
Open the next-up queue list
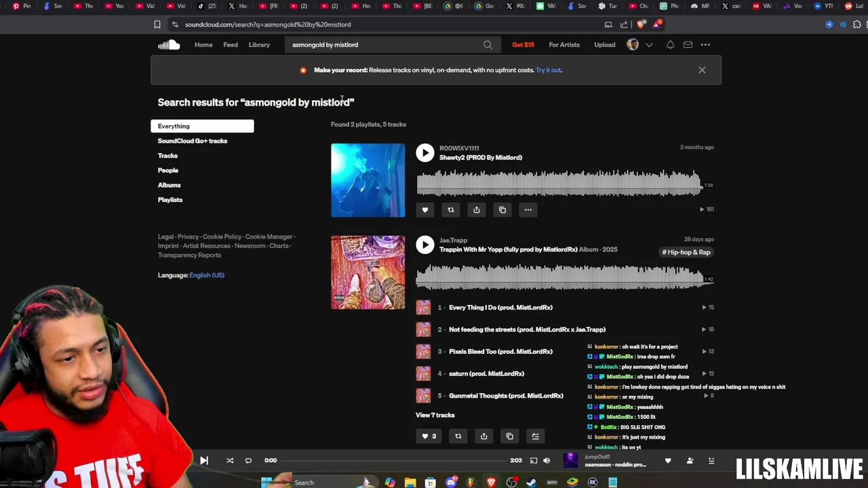[x=711, y=461]
